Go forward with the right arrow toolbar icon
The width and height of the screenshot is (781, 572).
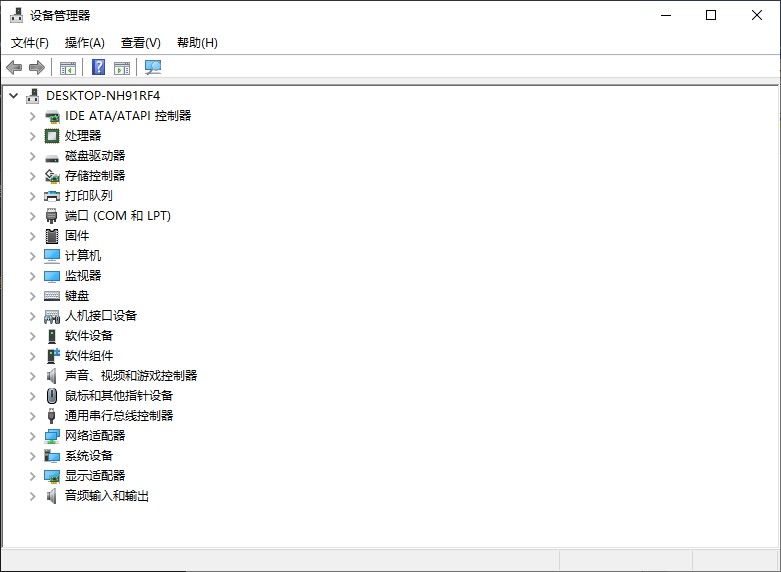[x=37, y=67]
